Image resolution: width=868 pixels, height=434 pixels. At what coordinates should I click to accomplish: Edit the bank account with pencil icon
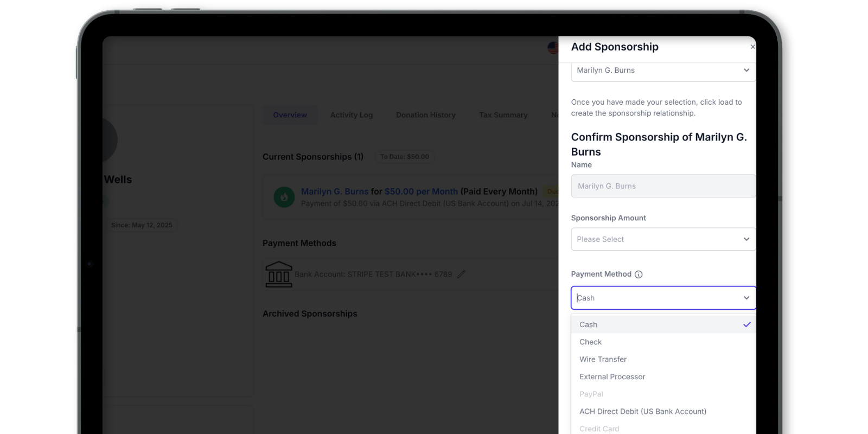pyautogui.click(x=461, y=275)
